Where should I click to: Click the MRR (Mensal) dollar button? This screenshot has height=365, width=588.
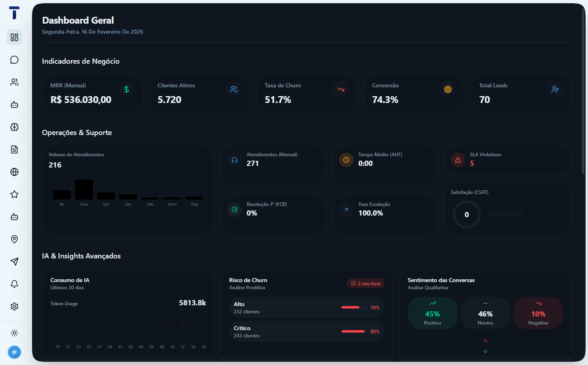click(x=126, y=89)
